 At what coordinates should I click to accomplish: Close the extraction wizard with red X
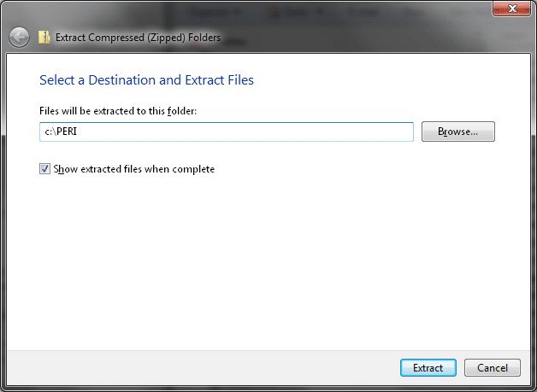(x=511, y=9)
